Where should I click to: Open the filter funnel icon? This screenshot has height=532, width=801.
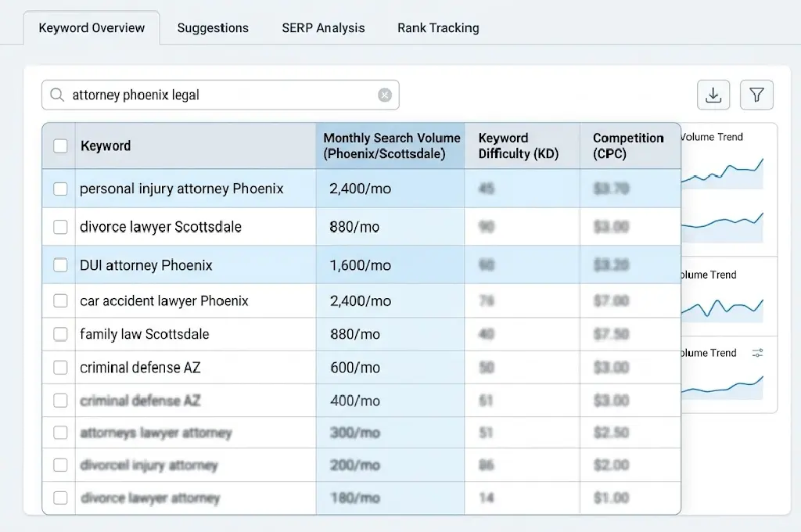point(756,95)
